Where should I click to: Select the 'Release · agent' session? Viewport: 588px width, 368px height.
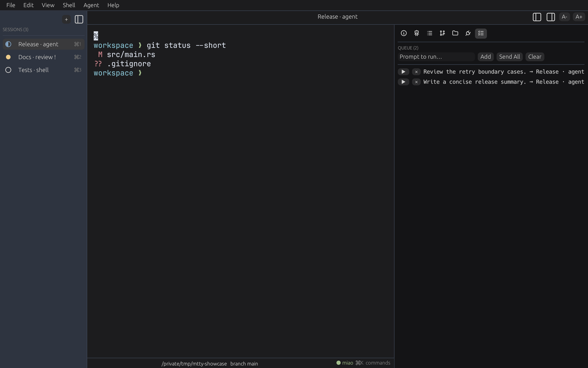tap(43, 44)
